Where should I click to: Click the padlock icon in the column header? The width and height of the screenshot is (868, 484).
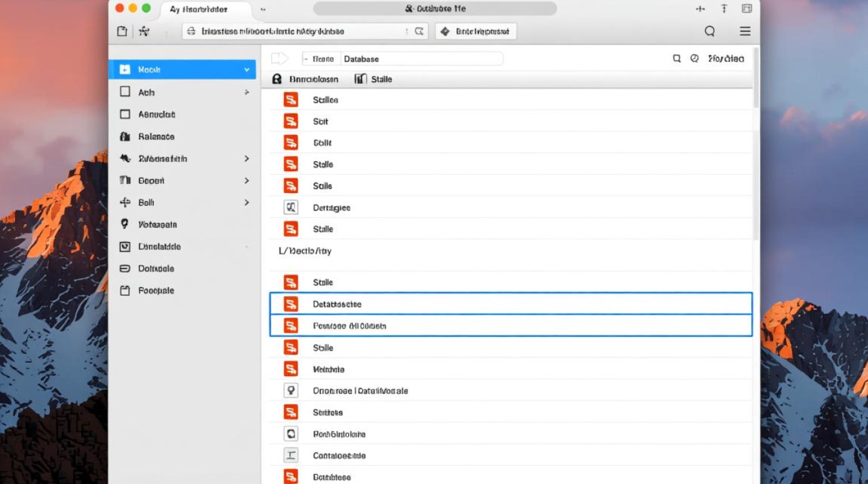coord(277,79)
